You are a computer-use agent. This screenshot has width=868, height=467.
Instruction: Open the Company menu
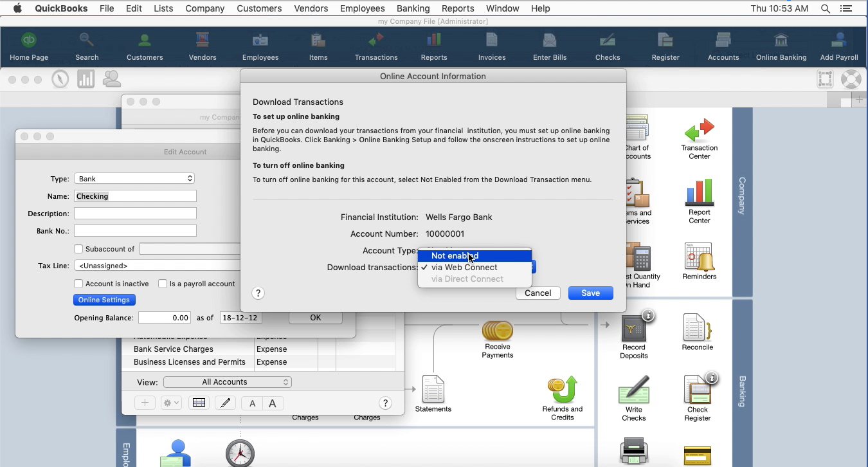pos(204,8)
